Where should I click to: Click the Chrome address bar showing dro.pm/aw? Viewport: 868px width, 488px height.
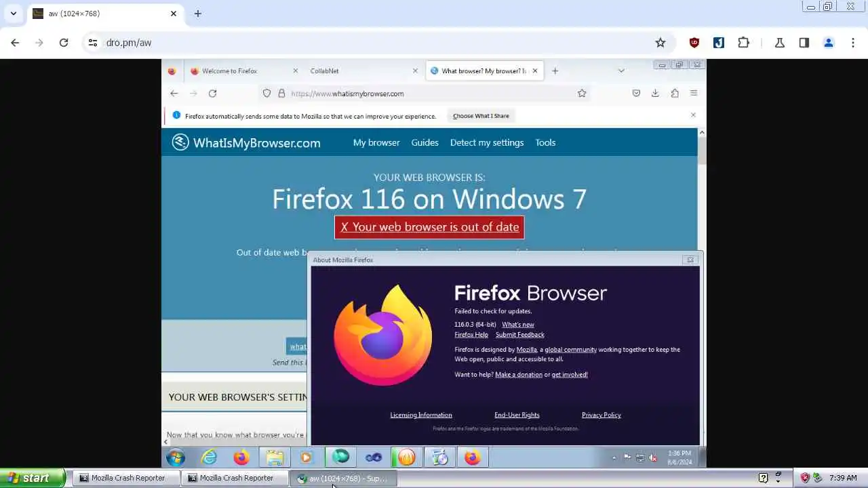click(380, 43)
